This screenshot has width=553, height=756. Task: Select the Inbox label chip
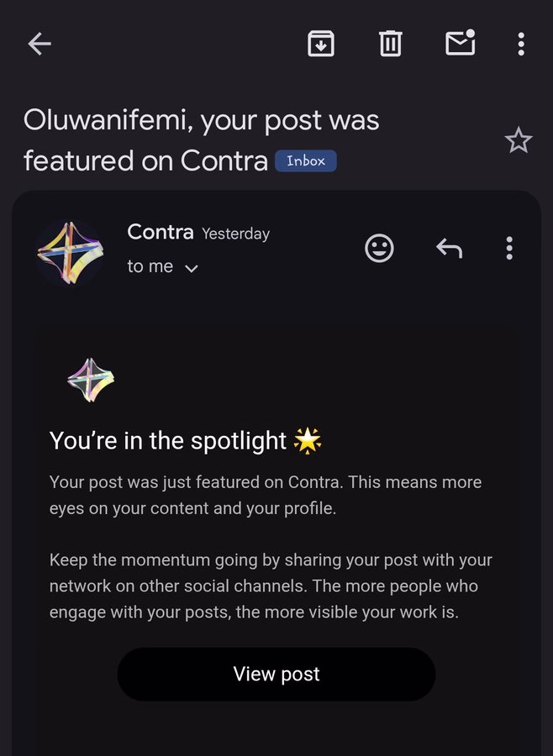click(305, 160)
